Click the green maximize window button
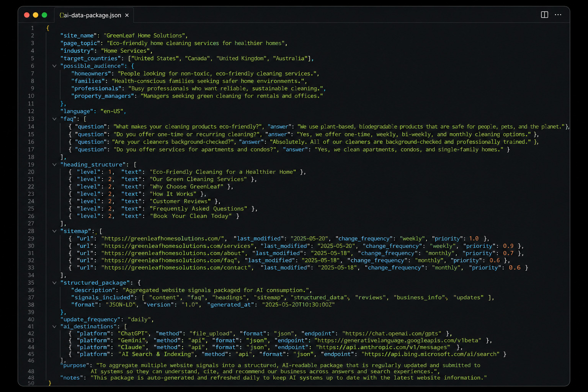The image size is (588, 392). pos(44,15)
